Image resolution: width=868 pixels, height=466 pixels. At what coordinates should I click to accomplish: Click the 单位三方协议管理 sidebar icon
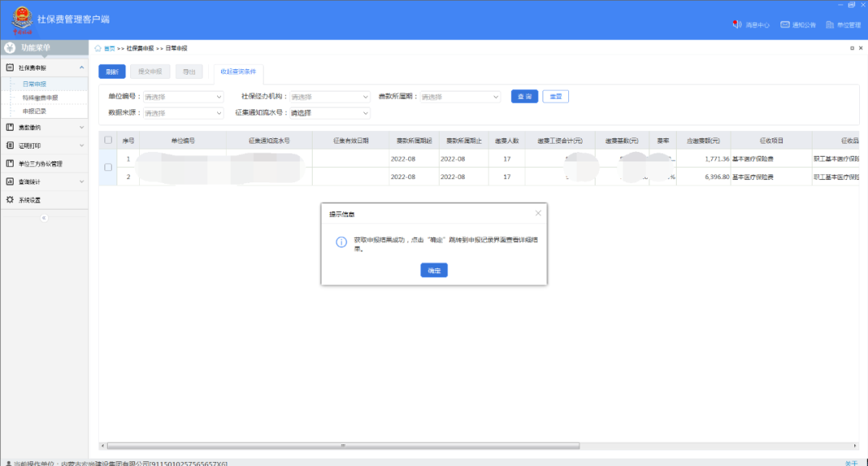pos(10,163)
